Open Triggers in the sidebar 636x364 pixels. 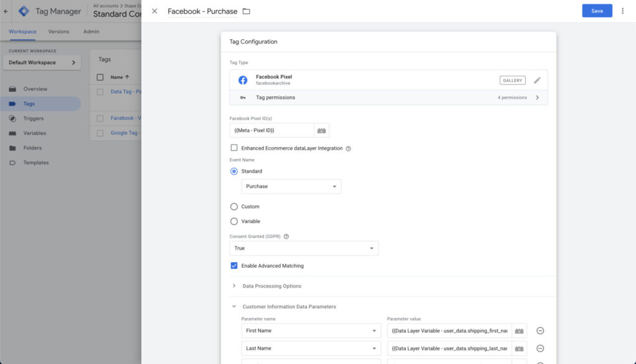click(x=34, y=118)
